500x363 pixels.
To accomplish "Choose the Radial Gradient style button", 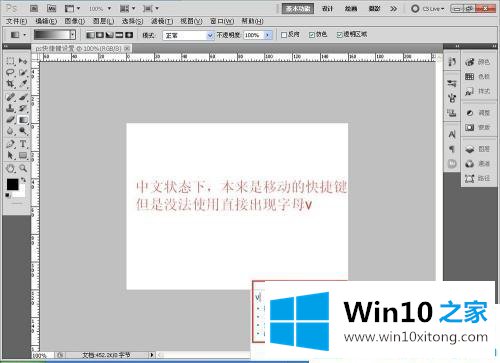I will tap(100, 35).
